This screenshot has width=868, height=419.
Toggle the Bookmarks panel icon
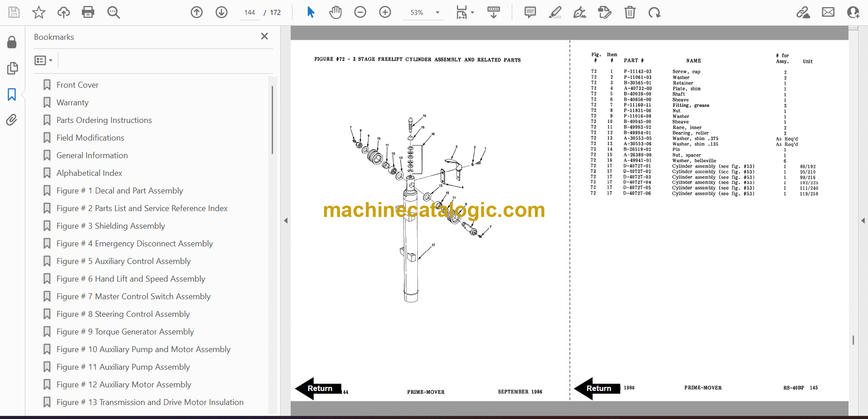click(12, 94)
